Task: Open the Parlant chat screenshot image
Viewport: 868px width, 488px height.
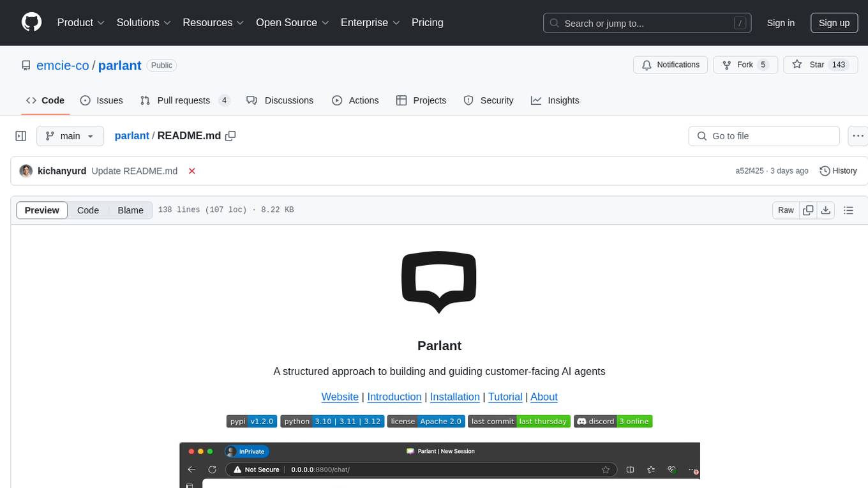Action: click(440, 465)
